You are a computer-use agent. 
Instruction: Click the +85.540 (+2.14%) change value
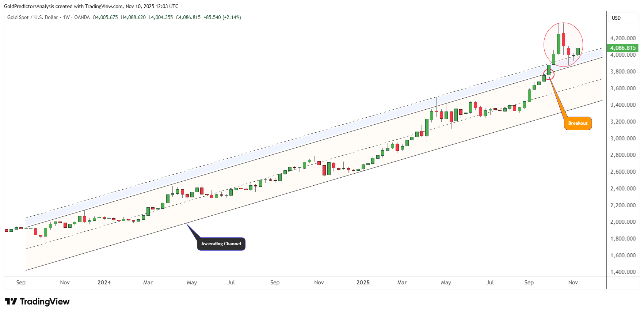(222, 17)
